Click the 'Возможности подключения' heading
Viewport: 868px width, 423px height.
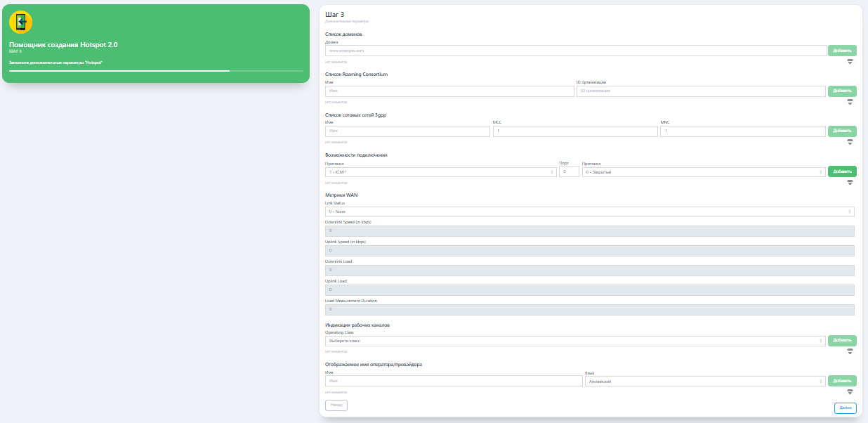356,155
